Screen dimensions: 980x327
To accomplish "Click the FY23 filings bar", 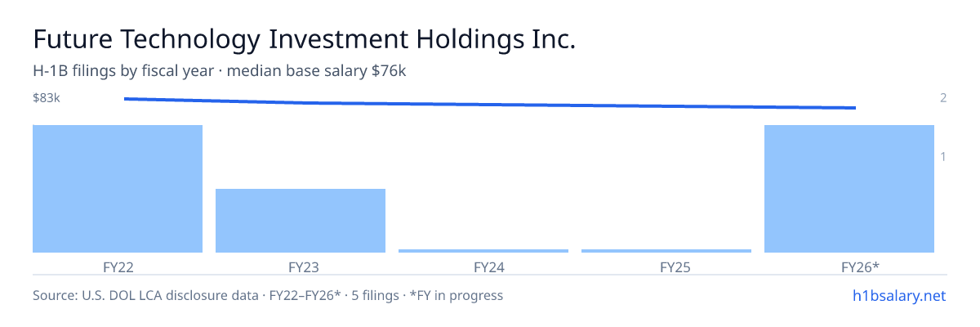I will pyautogui.click(x=301, y=221).
